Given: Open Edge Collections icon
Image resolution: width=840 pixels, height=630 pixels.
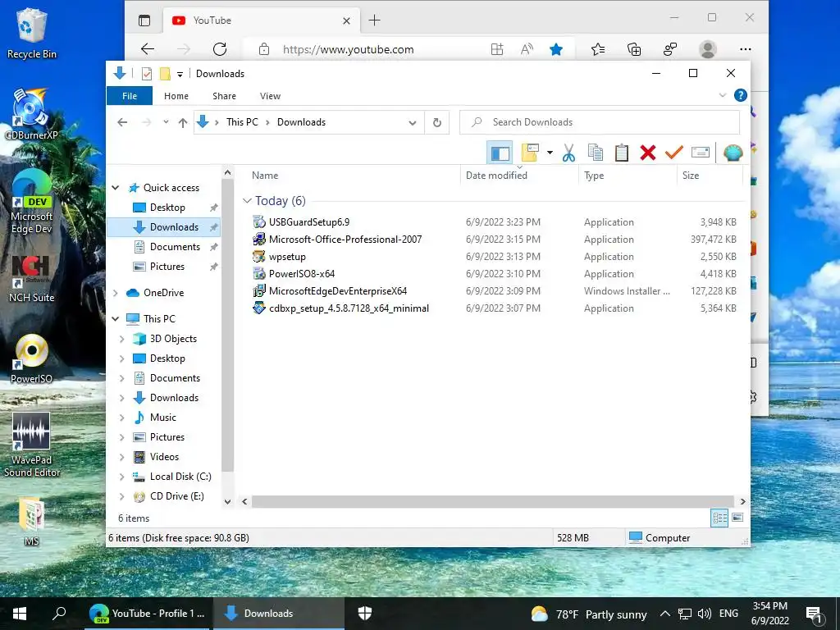Looking at the screenshot, I should point(634,49).
